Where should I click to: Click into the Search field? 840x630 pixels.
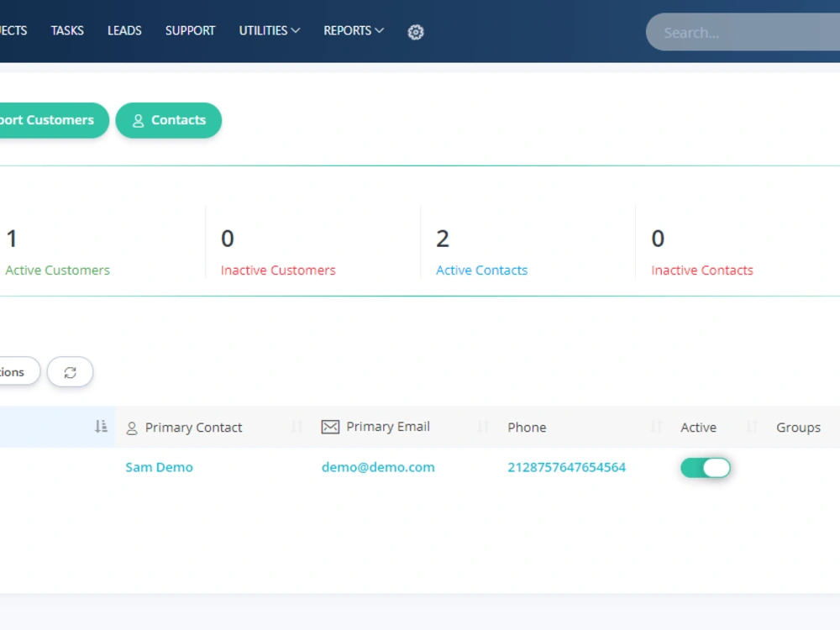[x=743, y=32]
